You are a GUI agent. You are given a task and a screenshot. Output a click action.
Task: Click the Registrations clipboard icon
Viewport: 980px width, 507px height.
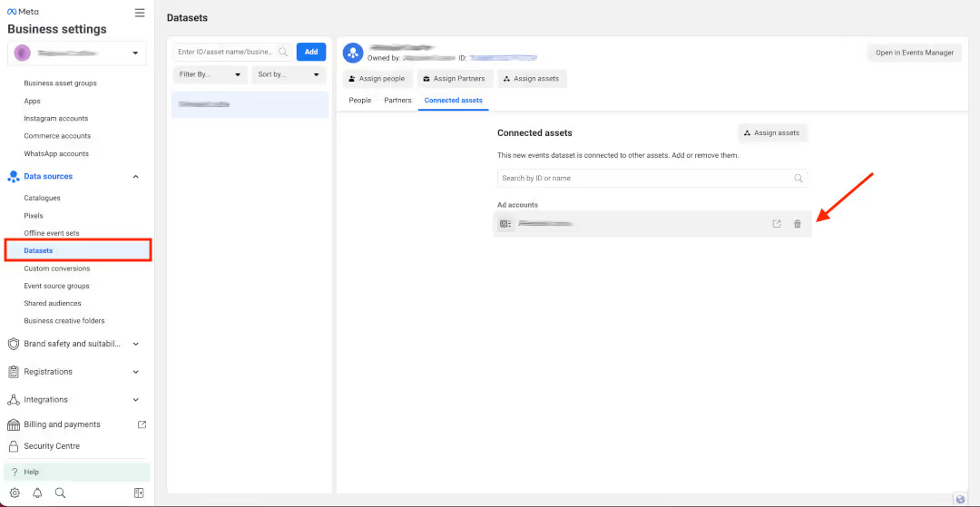13,372
